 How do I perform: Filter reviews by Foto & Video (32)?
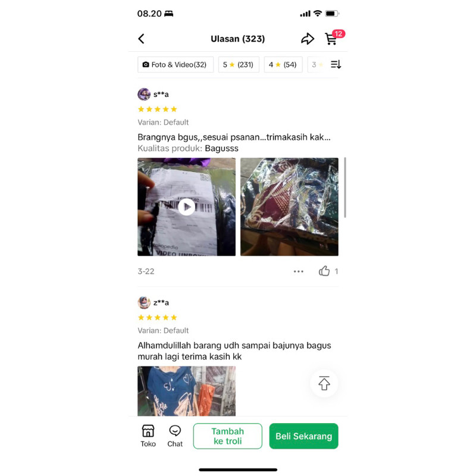[176, 64]
